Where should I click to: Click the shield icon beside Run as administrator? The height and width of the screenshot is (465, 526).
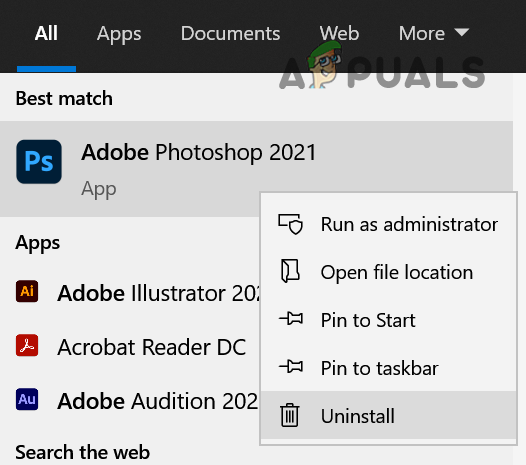pos(290,224)
